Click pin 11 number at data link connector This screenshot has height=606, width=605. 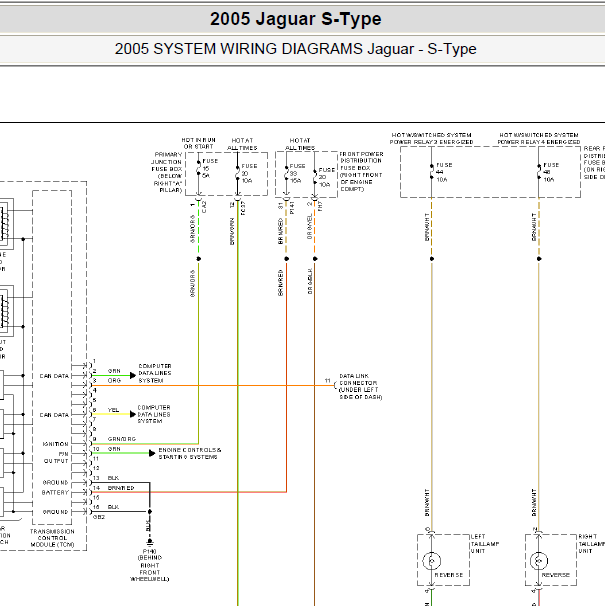coord(327,381)
